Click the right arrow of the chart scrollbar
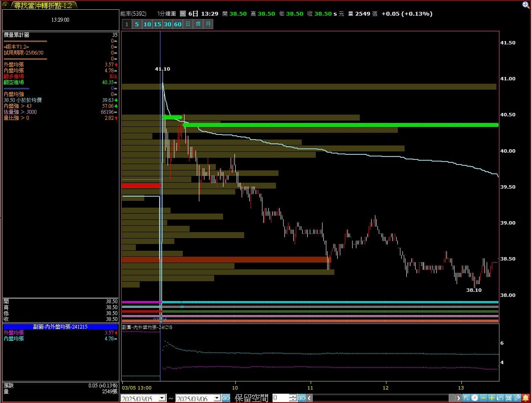The height and width of the screenshot is (403, 532). pyautogui.click(x=458, y=398)
